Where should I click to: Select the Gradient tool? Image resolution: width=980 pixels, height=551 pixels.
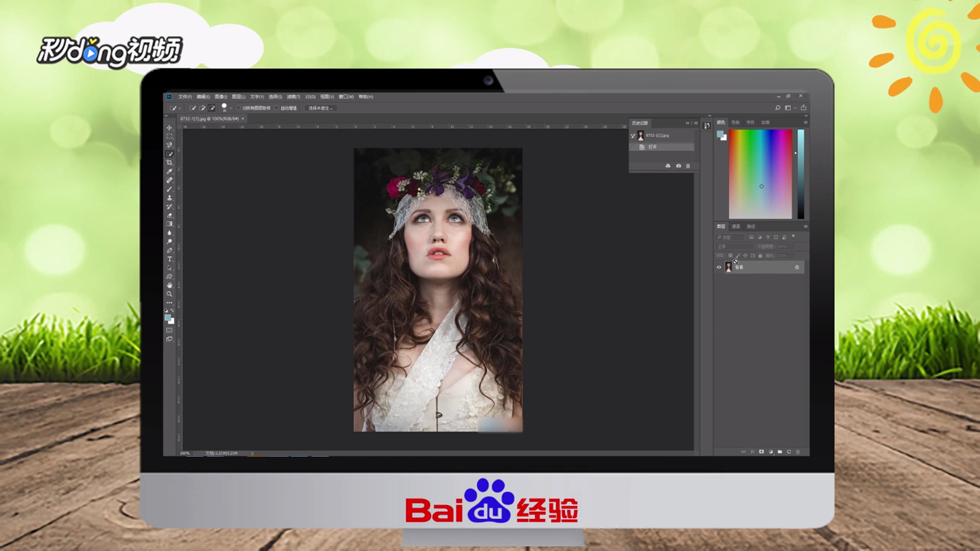point(169,223)
